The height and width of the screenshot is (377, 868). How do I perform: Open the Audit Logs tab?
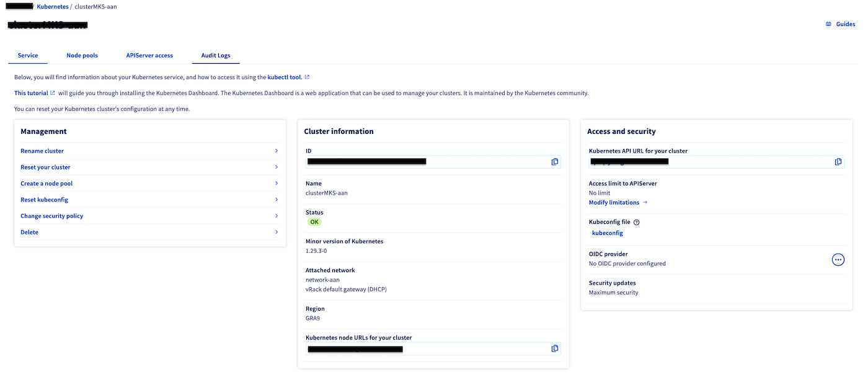coord(215,55)
